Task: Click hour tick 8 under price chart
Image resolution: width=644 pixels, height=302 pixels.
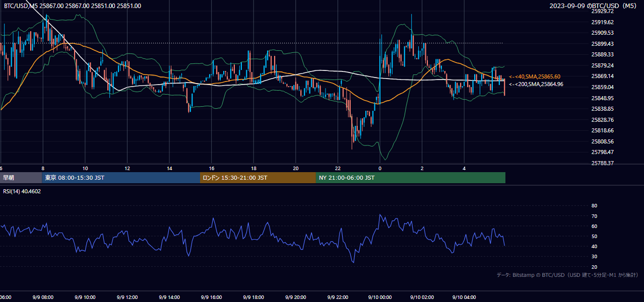Action: [43, 169]
